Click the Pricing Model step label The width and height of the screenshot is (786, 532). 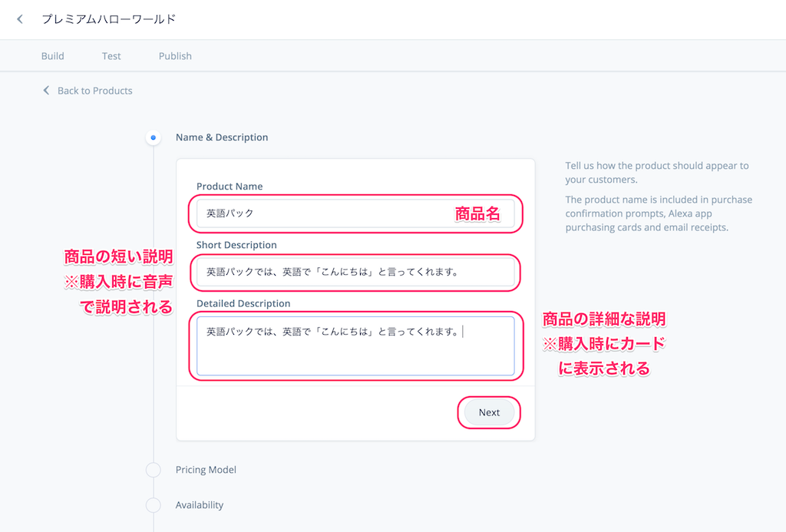(206, 469)
